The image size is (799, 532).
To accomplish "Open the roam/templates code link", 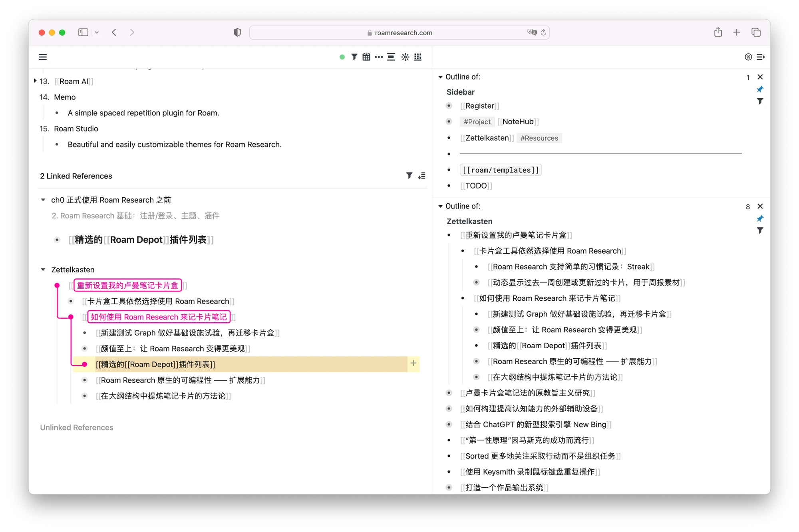I will pyautogui.click(x=501, y=170).
